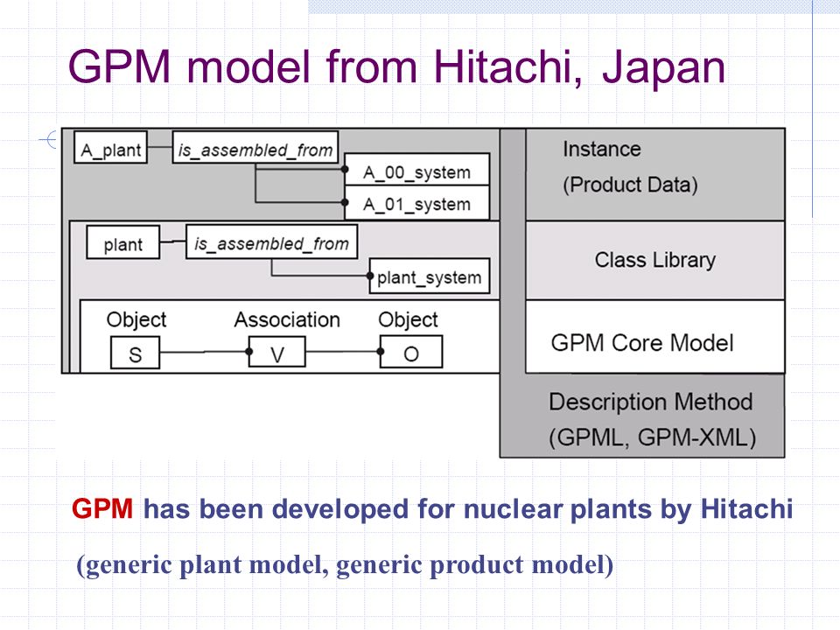Image resolution: width=840 pixels, height=630 pixels.
Task: Click the red 'GPM' word
Action: pyautogui.click(x=102, y=508)
